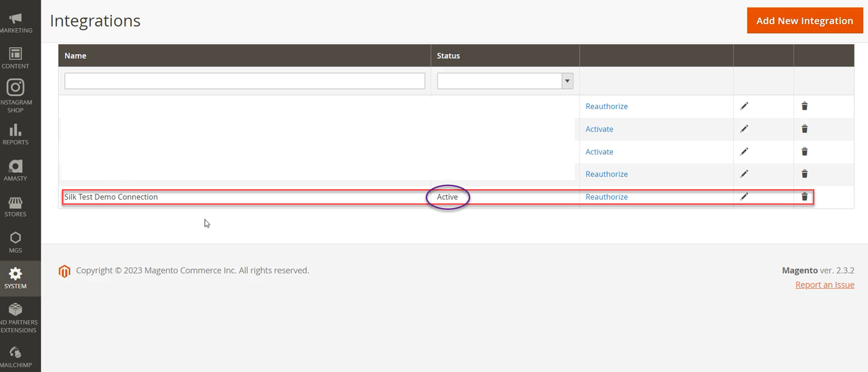Screen dimensions: 868x372
Task: Open the System gear menu
Action: [16, 278]
